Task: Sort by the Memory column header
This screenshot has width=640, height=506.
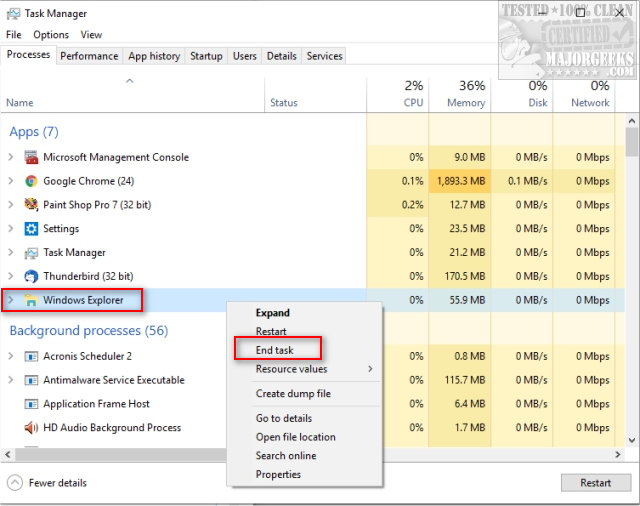Action: click(x=460, y=95)
